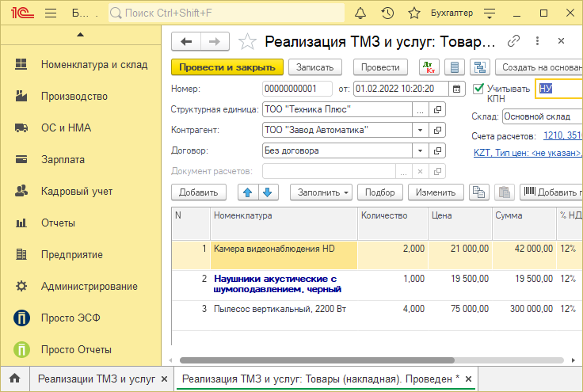Open Предприятие section
Viewport: 583px width, 392px height.
pos(82,254)
